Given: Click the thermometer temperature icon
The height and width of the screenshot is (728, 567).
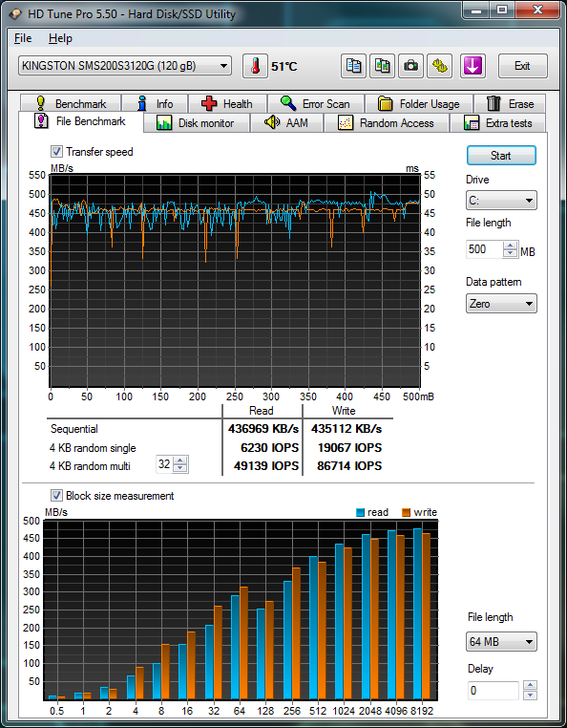Looking at the screenshot, I should pyautogui.click(x=255, y=66).
